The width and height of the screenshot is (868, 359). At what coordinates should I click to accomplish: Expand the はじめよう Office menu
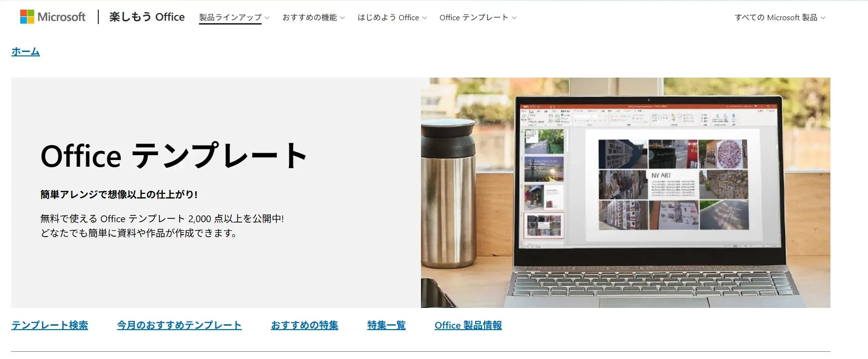(x=392, y=17)
